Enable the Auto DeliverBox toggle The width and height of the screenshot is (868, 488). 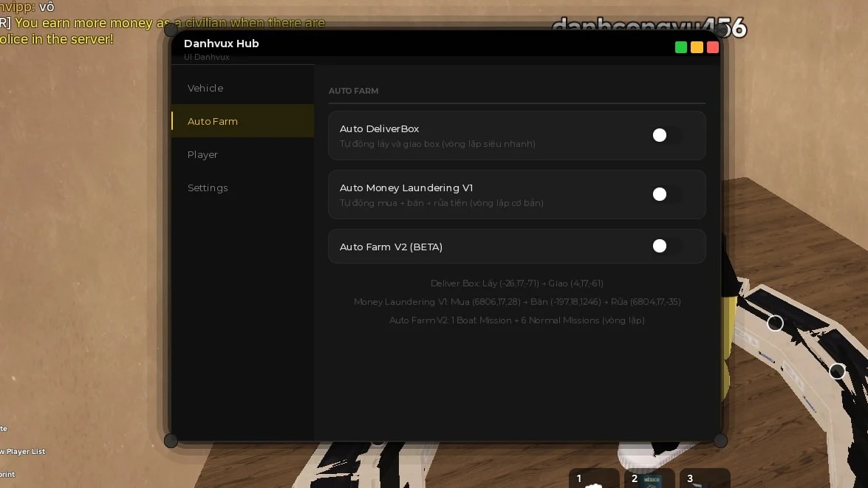[x=667, y=135]
